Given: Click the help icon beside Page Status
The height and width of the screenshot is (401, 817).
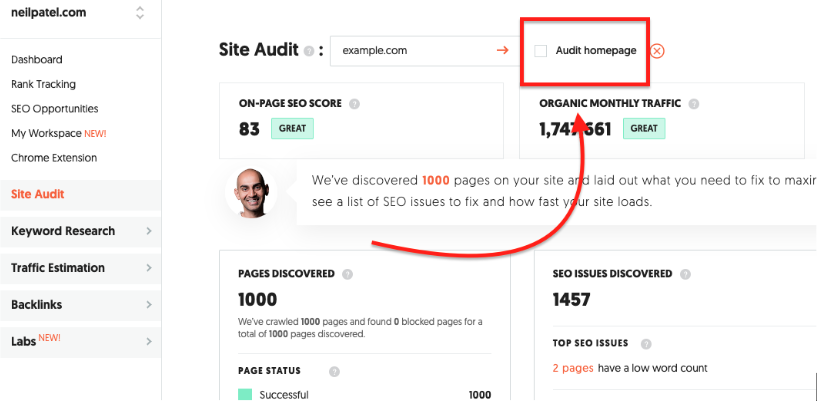Looking at the screenshot, I should (x=334, y=371).
